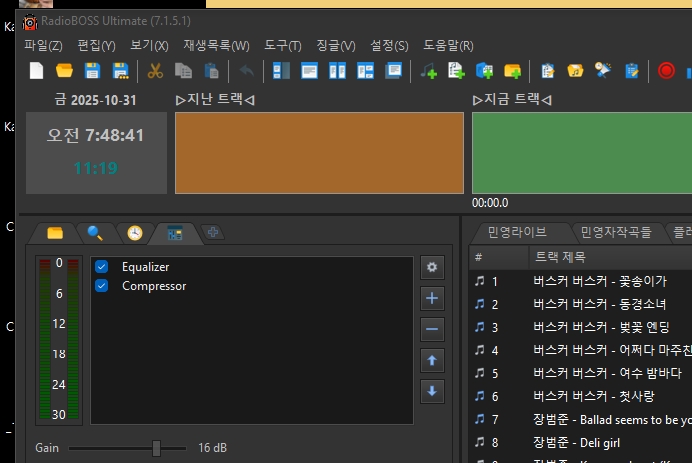Click the undo arrow icon
The height and width of the screenshot is (463, 692).
pyautogui.click(x=246, y=70)
